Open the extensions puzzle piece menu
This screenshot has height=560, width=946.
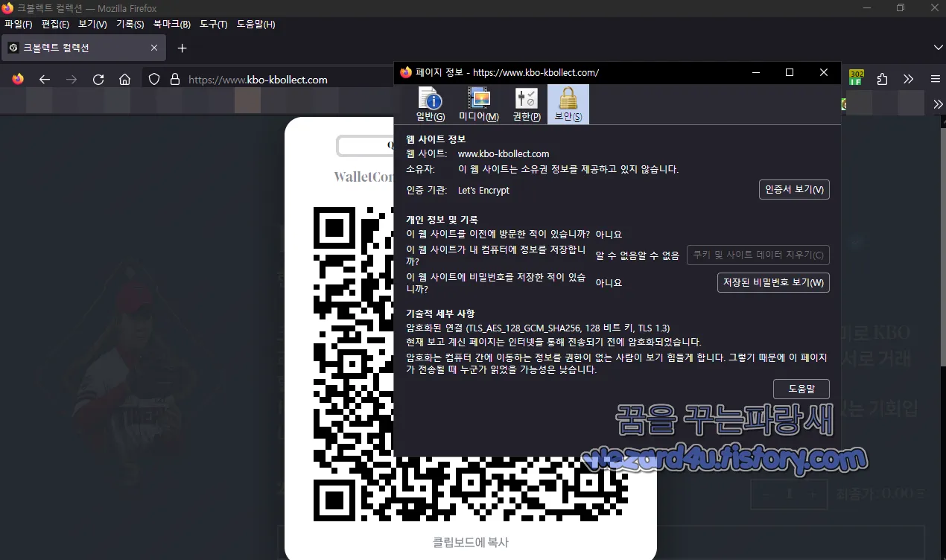coord(883,79)
